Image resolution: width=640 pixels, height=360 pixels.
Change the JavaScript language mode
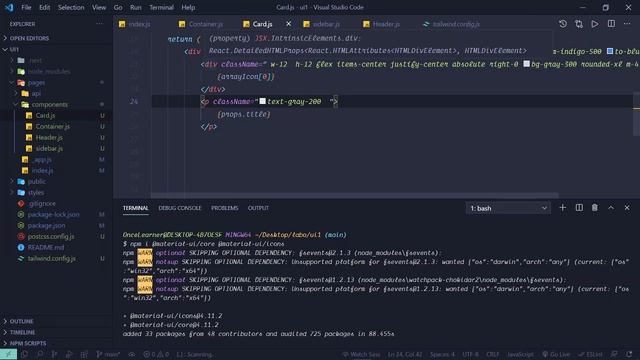[x=520, y=354]
